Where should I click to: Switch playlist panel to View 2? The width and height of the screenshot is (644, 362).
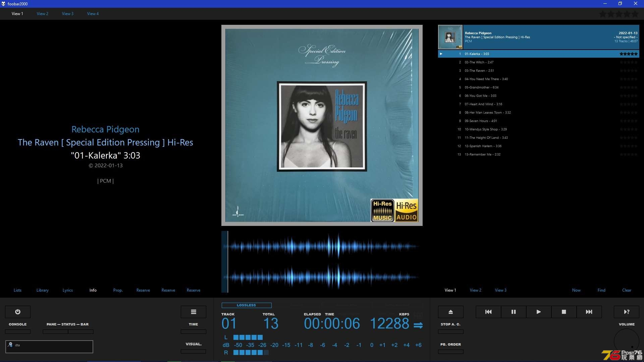coord(476,290)
